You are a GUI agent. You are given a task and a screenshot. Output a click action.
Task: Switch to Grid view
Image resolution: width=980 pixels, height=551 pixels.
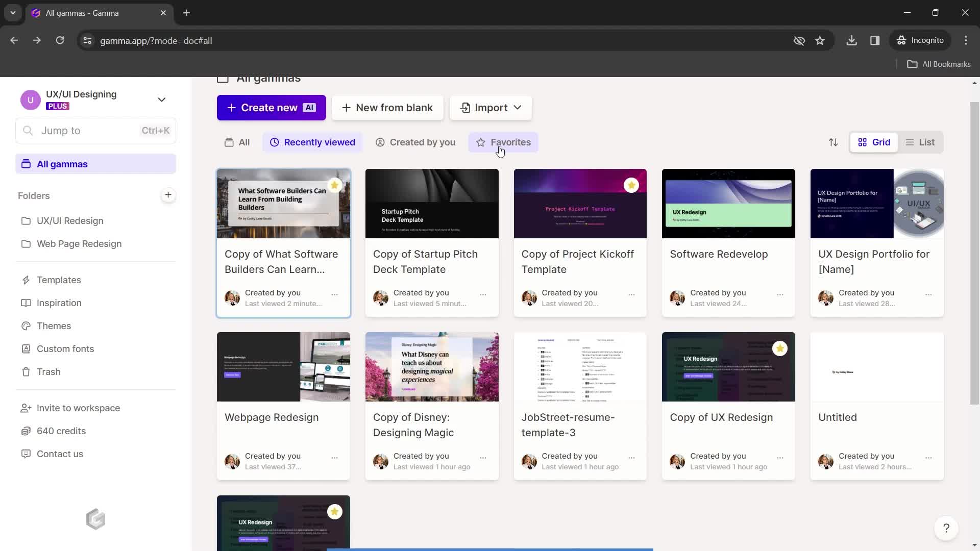click(874, 142)
